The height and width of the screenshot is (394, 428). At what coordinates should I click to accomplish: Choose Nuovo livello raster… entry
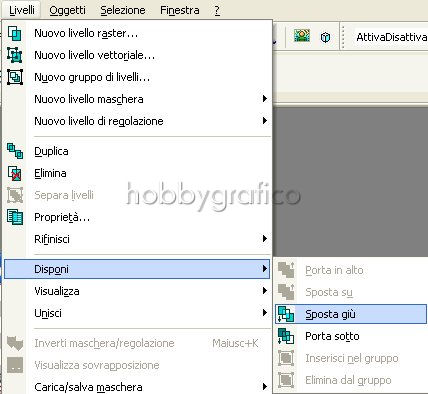[137, 33]
